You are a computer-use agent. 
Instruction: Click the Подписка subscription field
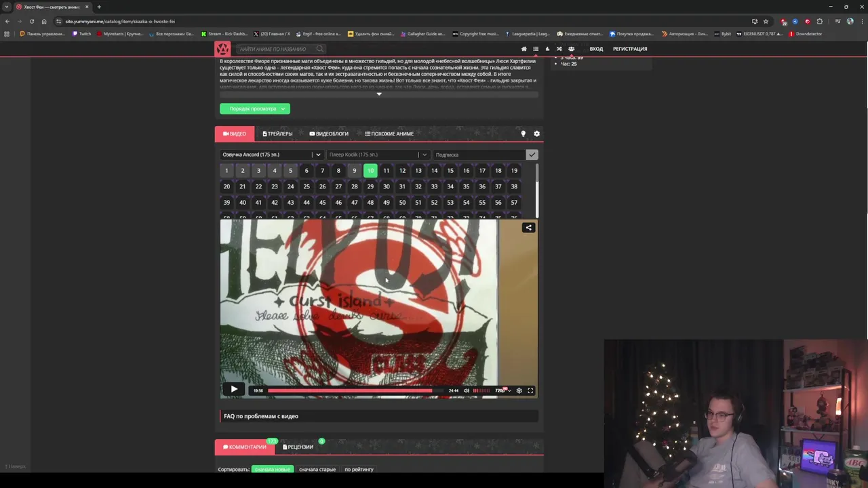tap(479, 155)
